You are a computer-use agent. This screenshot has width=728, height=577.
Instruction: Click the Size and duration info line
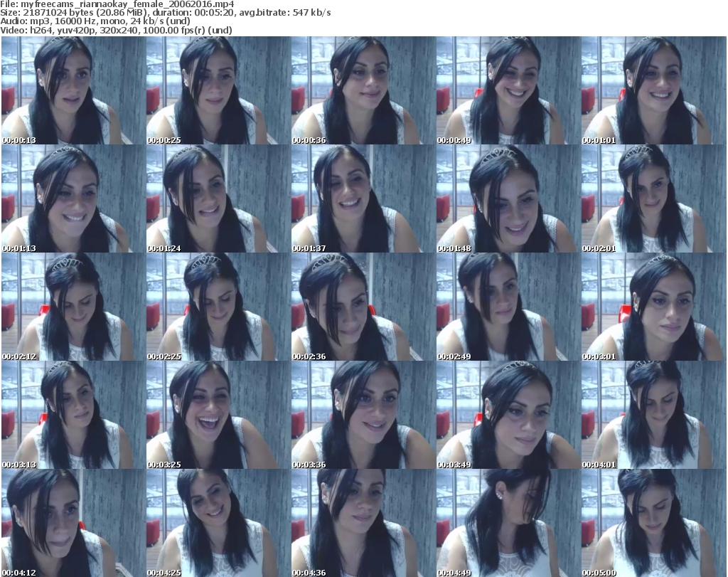tap(165, 13)
